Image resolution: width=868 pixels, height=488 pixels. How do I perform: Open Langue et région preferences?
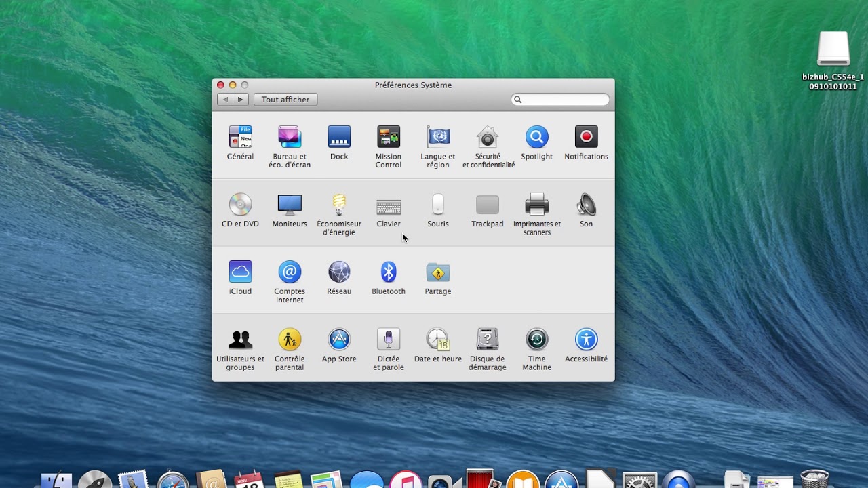point(438,146)
